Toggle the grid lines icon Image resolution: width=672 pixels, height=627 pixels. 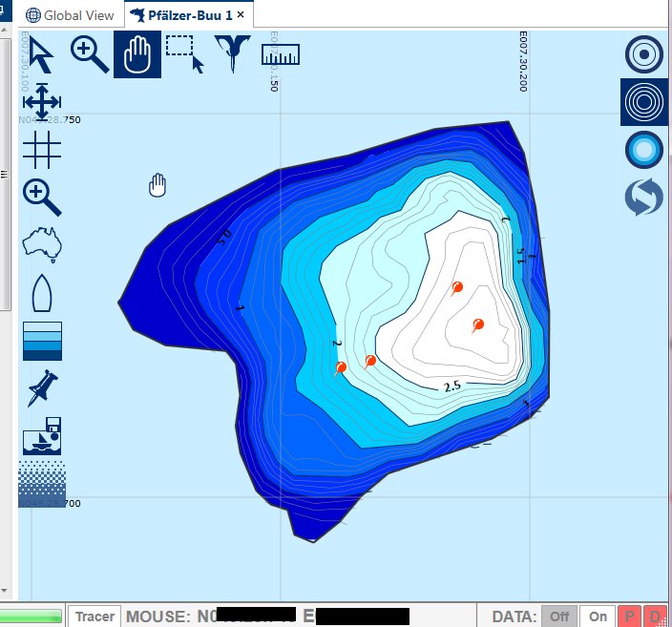click(42, 148)
